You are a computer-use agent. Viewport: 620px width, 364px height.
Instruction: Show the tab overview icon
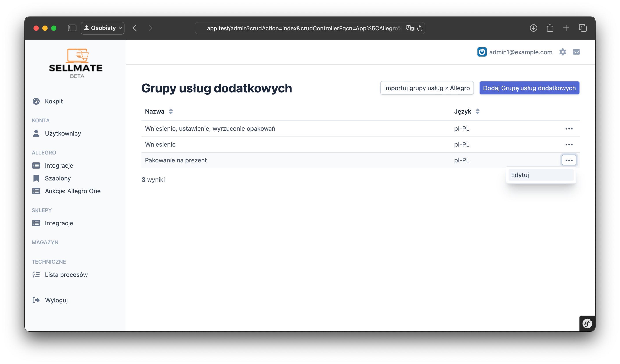pyautogui.click(x=583, y=28)
